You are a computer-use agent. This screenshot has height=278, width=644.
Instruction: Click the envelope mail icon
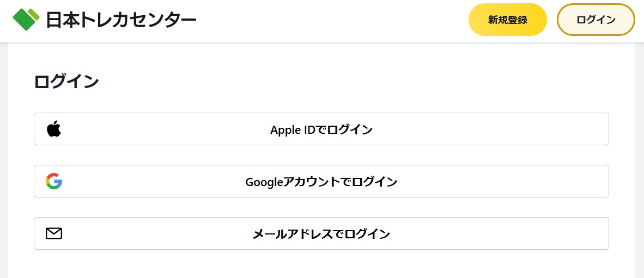(54, 233)
